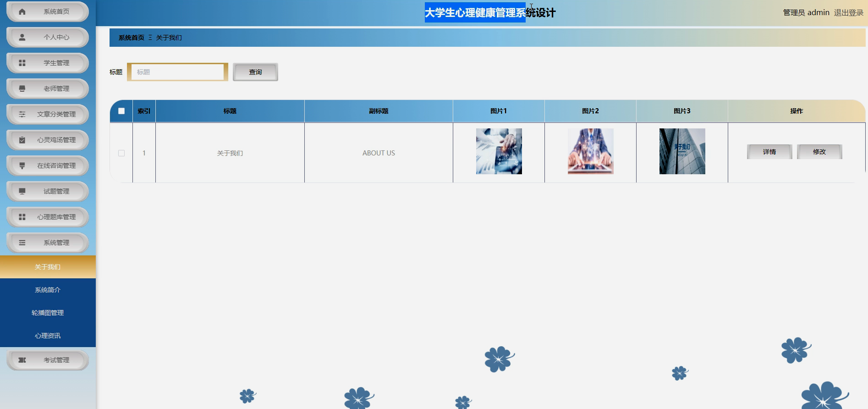
Task: Click the 查询 search button
Action: click(255, 72)
